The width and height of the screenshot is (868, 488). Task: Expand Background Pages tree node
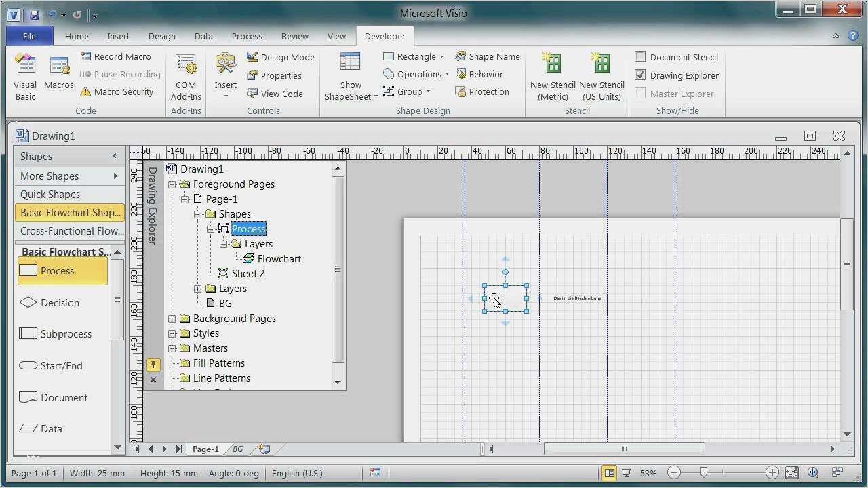[172, 319]
